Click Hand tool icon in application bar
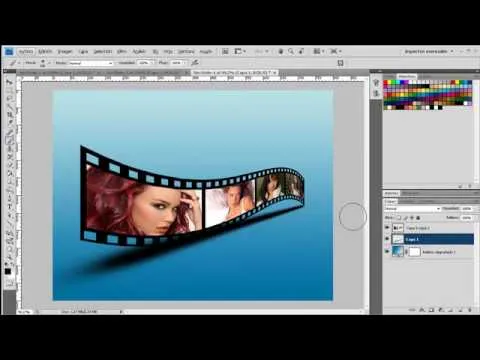The width and height of the screenshot is (480, 360). pyautogui.click(x=281, y=51)
